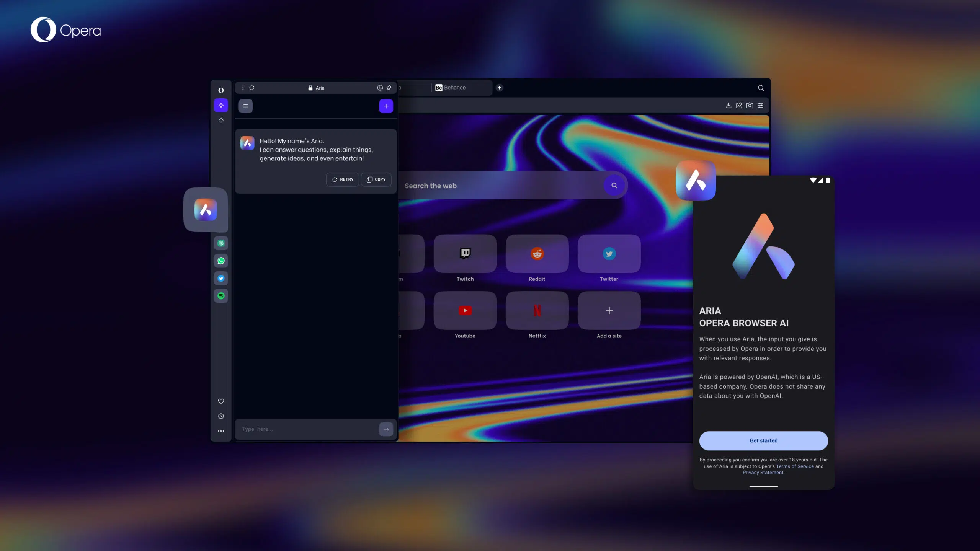Click the history clock icon
This screenshot has height=551, width=980.
[x=221, y=416]
